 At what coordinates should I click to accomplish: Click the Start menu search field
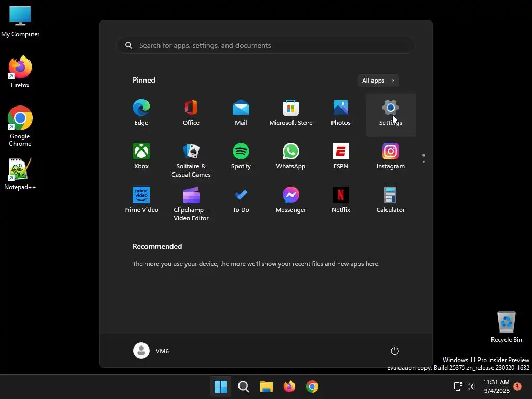[x=266, y=45]
